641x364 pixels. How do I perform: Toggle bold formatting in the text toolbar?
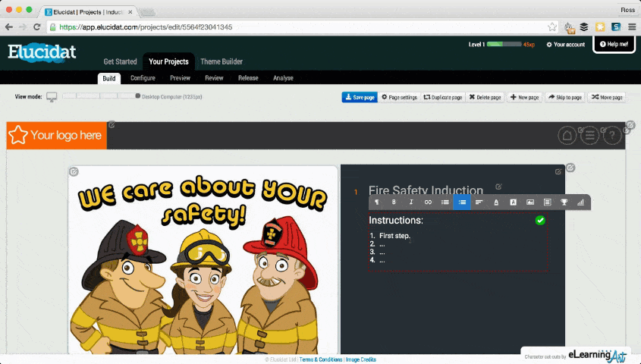[x=394, y=202]
